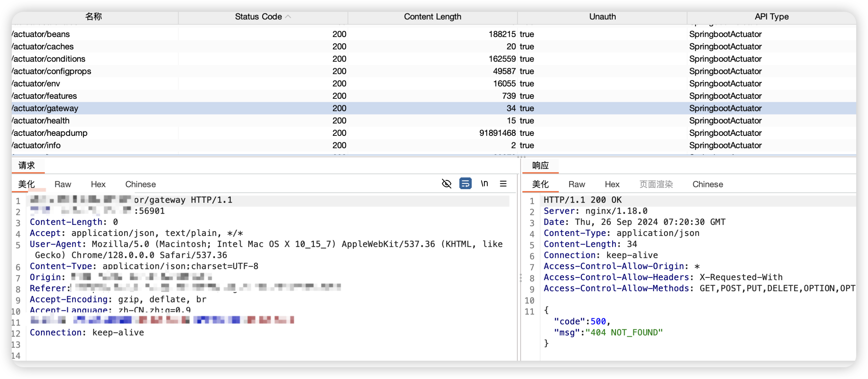Select the /actuator/features row

[434, 96]
